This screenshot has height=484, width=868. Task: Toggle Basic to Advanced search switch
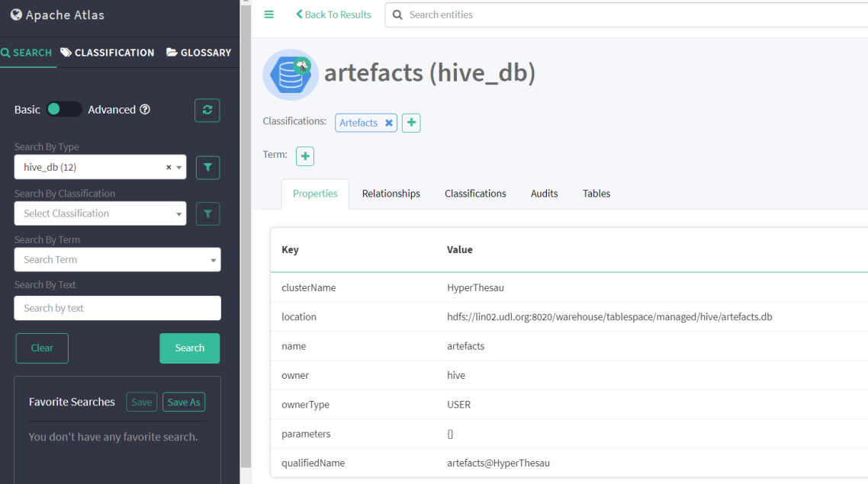point(64,110)
